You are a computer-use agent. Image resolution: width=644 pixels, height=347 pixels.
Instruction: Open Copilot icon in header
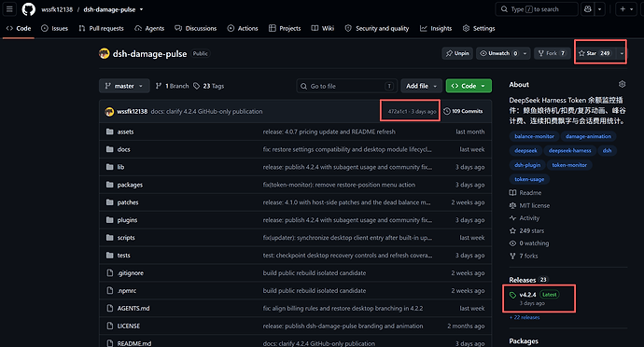[588, 9]
